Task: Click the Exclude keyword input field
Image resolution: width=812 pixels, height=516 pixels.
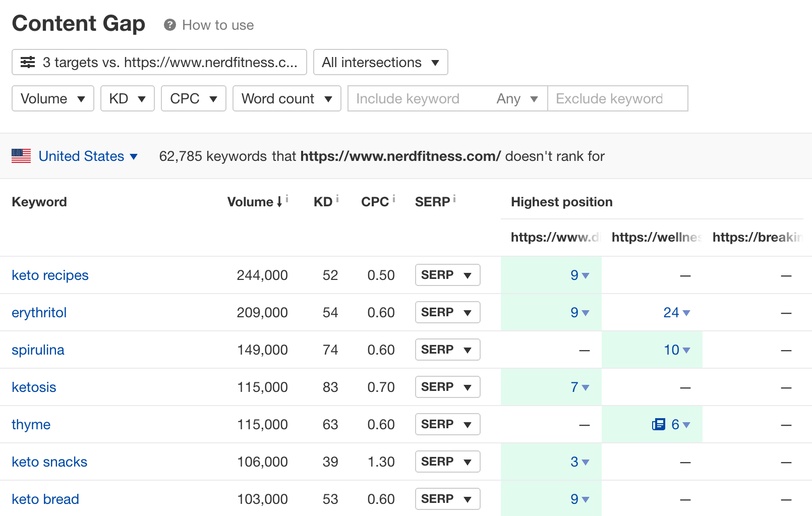Action: (x=617, y=98)
